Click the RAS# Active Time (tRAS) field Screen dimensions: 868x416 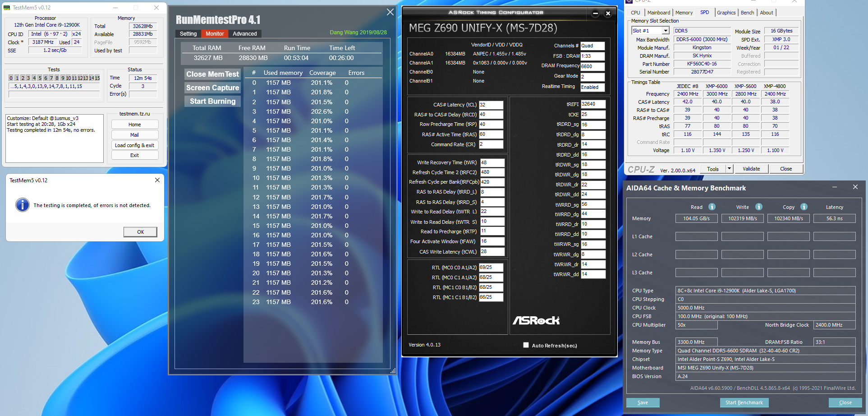[x=491, y=134]
